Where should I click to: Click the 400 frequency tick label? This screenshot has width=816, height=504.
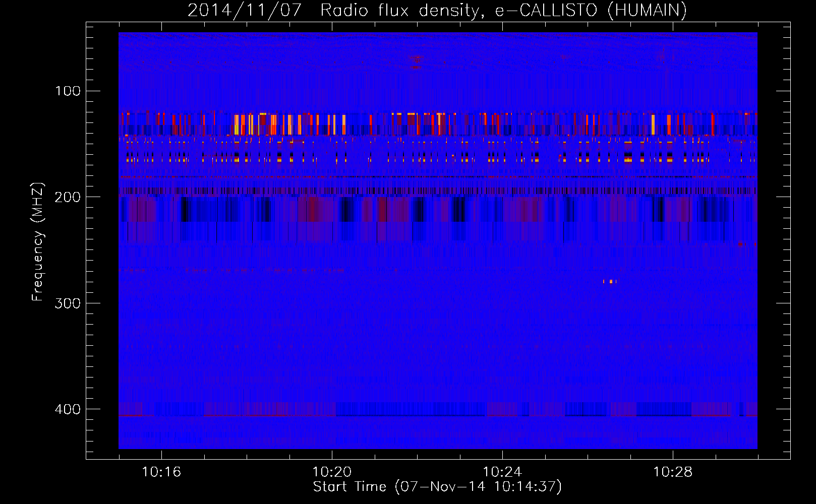(x=68, y=409)
